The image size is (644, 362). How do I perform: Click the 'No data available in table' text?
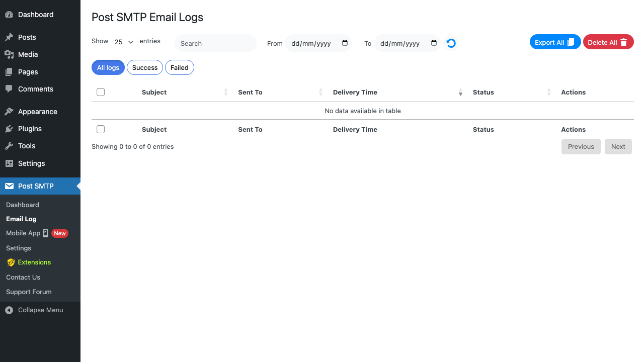point(363,111)
